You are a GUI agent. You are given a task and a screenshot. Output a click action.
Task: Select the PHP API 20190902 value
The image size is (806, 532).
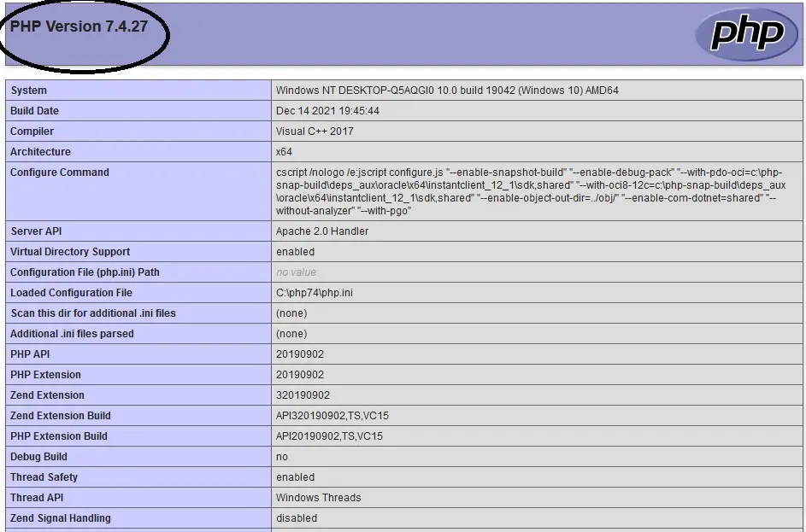pos(300,355)
